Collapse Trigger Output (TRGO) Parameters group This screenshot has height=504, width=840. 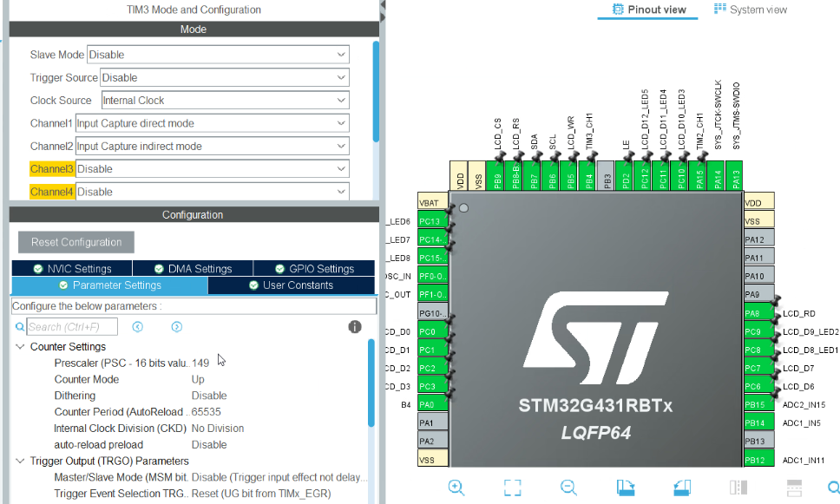click(x=20, y=461)
